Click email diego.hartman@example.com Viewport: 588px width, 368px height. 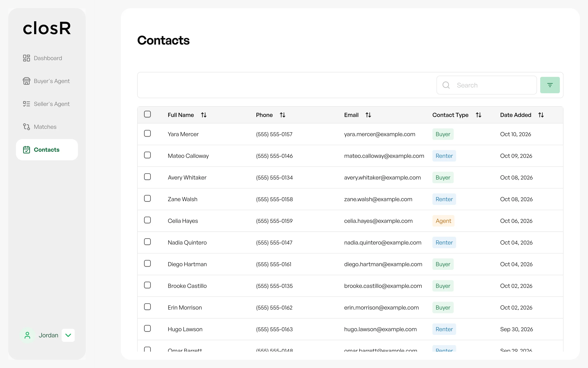pos(383,264)
